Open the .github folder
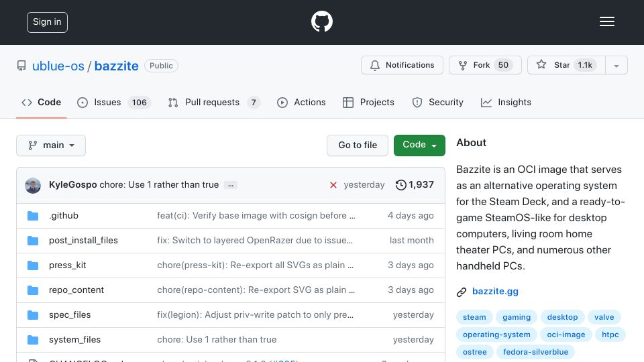 (64, 215)
